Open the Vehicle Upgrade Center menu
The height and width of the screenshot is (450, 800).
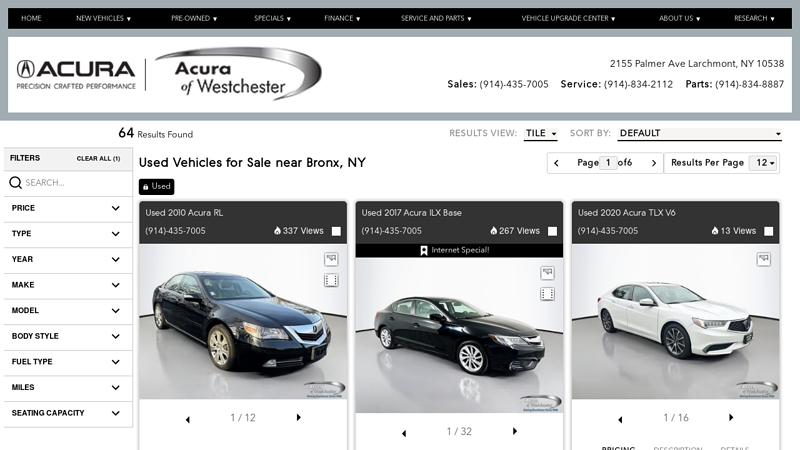[568, 18]
